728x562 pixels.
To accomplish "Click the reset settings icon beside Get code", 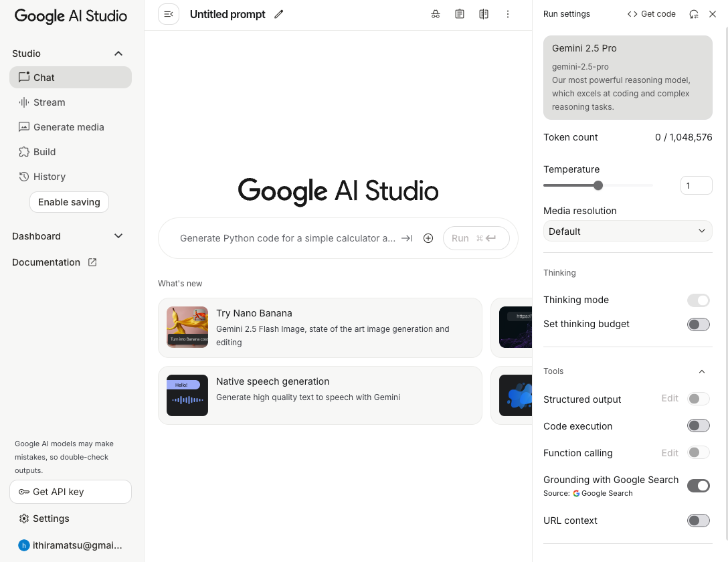I will tap(694, 14).
